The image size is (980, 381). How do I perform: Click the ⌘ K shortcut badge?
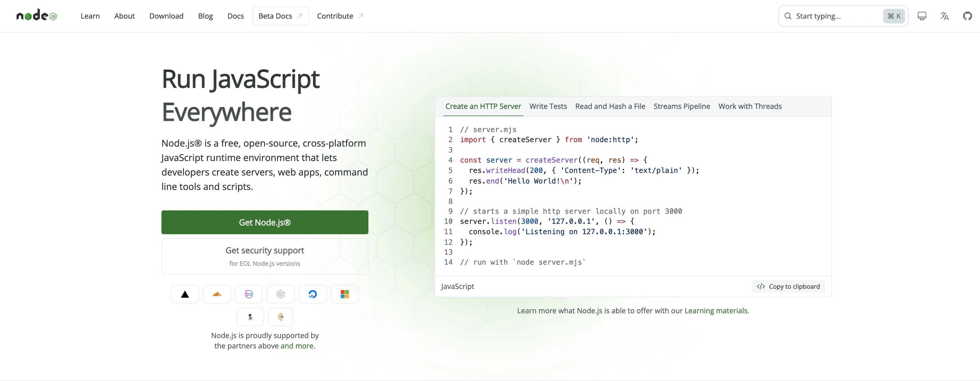894,16
